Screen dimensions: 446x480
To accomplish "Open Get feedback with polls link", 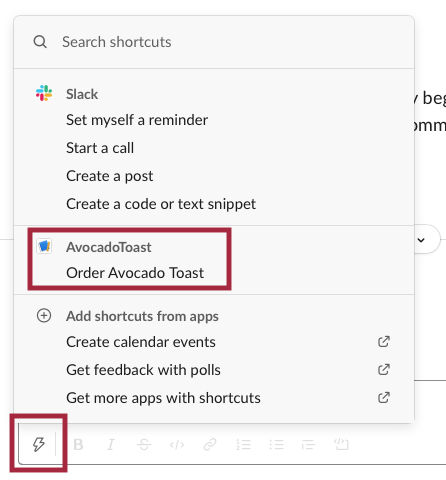I will pyautogui.click(x=214, y=370).
